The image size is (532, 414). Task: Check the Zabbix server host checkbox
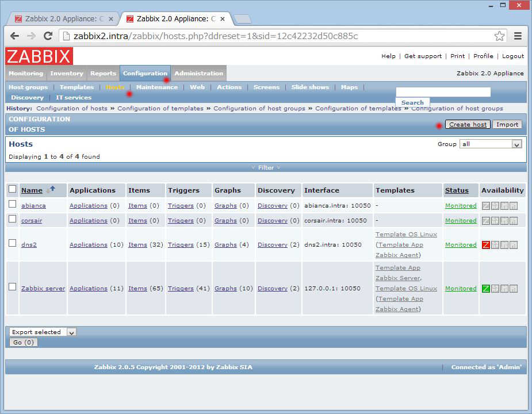tap(12, 287)
